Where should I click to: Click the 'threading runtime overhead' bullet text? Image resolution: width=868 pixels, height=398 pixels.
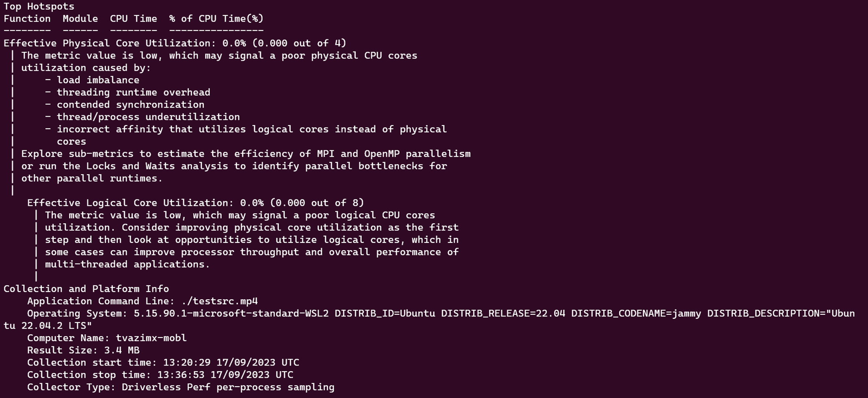[133, 92]
